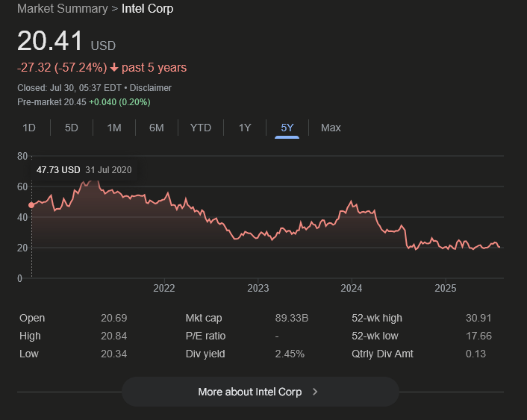
Task: Click the 20 y-axis label
Action: pos(22,248)
